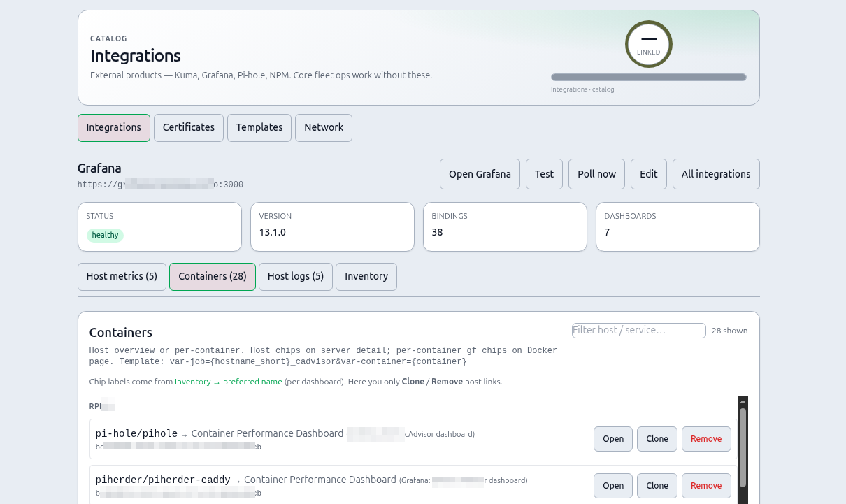Remove the piherder/piherder-caddy link
The height and width of the screenshot is (504, 846).
click(706, 486)
